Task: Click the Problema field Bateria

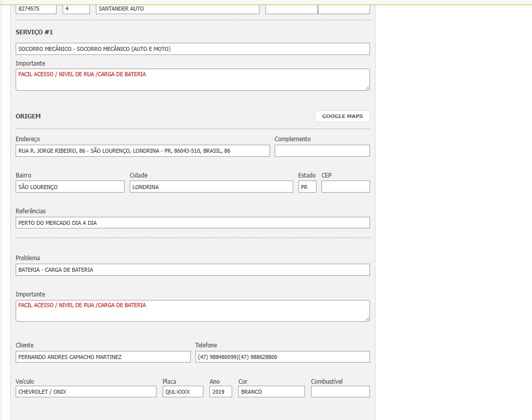Action: 193,270
